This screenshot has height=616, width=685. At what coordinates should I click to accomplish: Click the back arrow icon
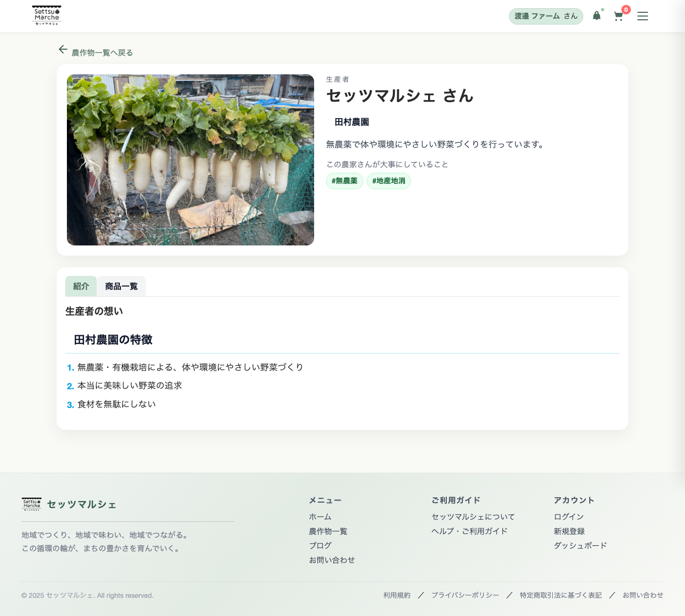coord(63,49)
